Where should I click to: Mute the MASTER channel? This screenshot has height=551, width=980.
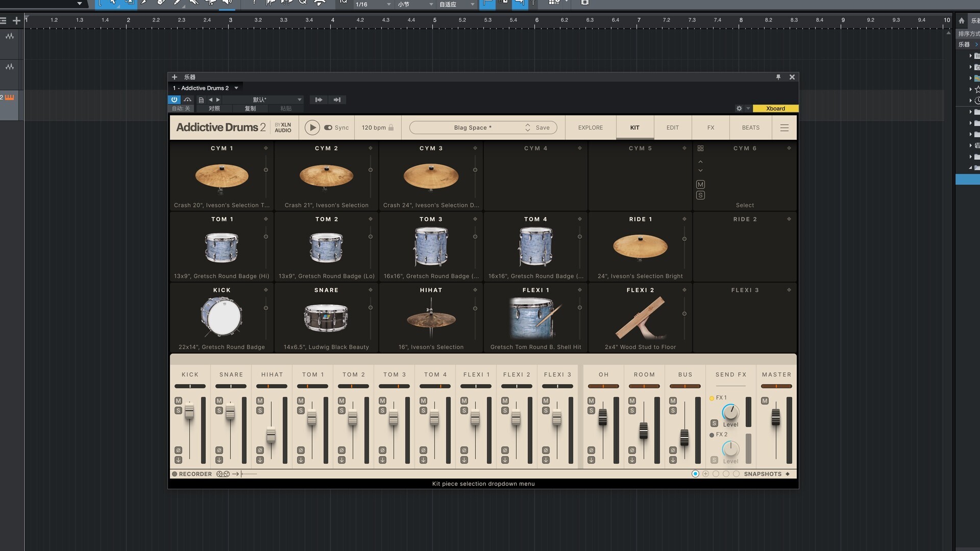[765, 400]
